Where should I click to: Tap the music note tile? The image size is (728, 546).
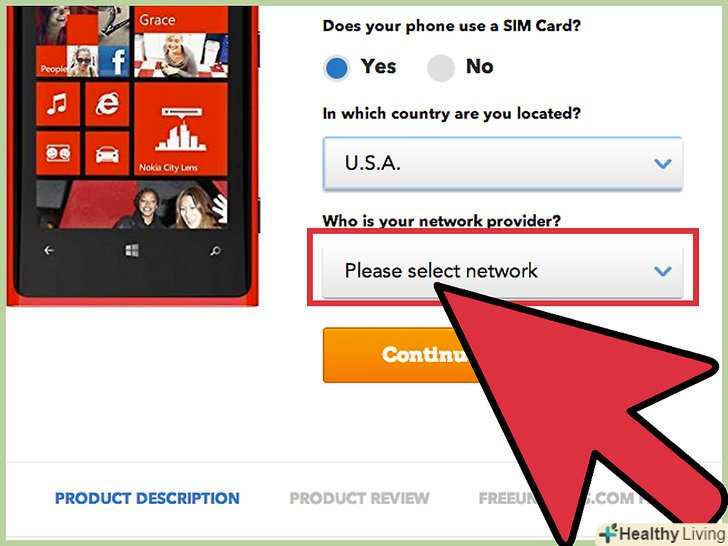[x=58, y=104]
